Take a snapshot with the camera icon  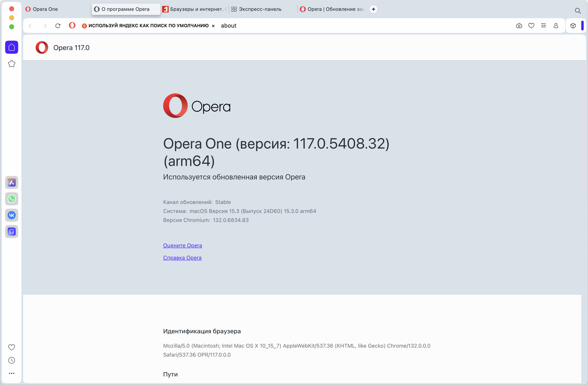(x=519, y=25)
